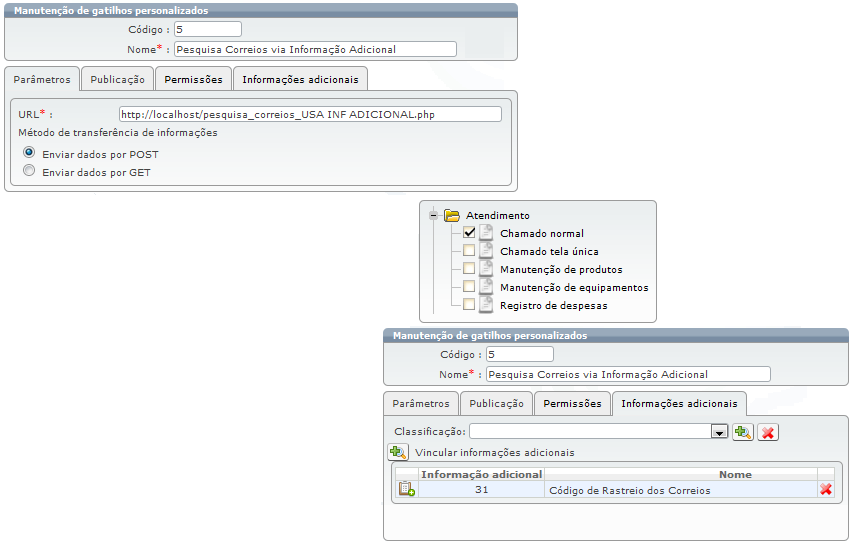Click the document icon beside Registro de despesas

point(486,305)
